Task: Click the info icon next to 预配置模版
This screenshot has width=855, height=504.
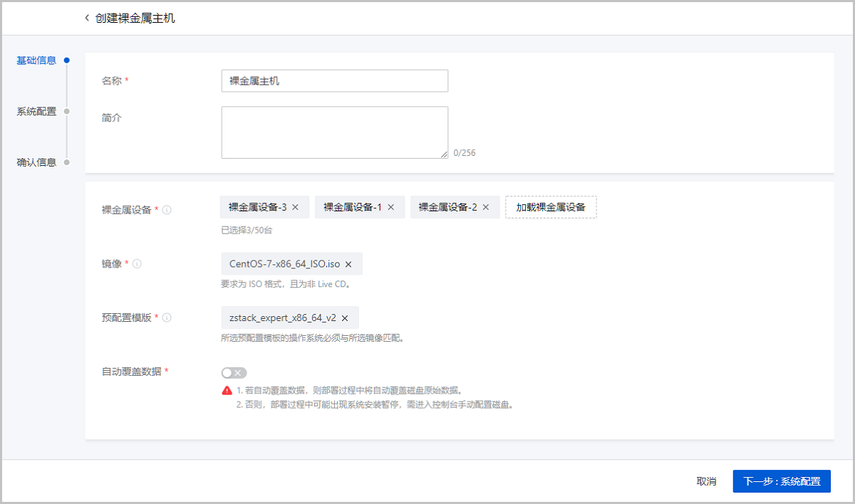Action: (167, 318)
